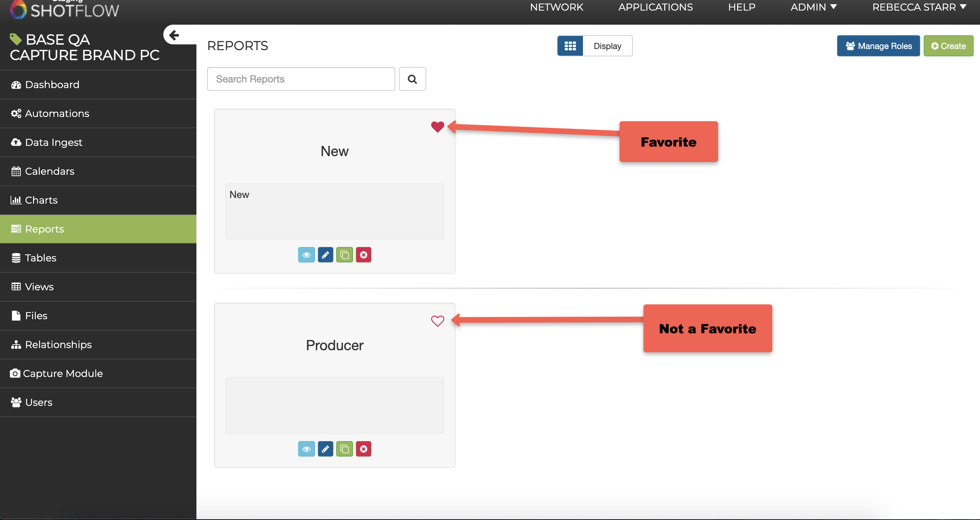Viewport: 980px width, 520px height.
Task: Open the Display options selector
Action: (x=607, y=46)
